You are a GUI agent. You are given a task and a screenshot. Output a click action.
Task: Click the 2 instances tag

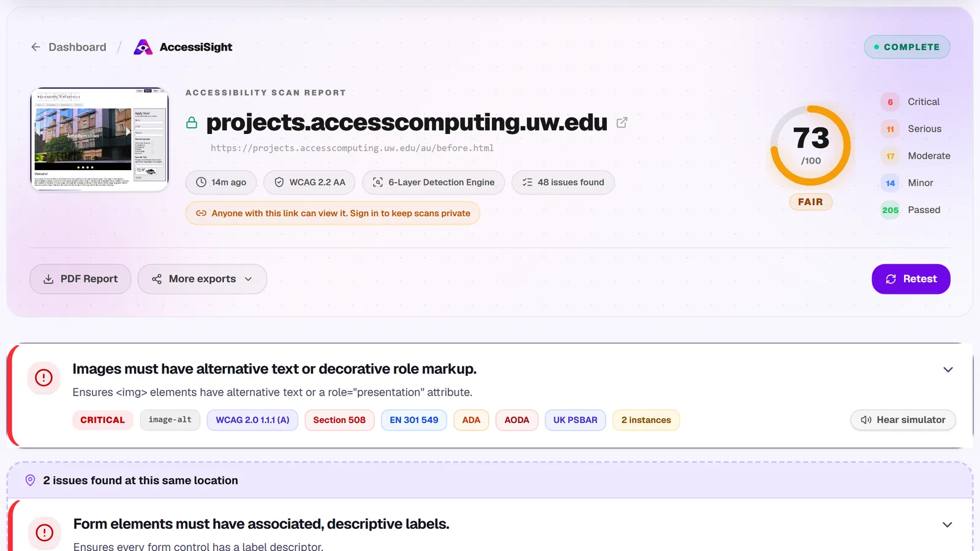click(646, 420)
